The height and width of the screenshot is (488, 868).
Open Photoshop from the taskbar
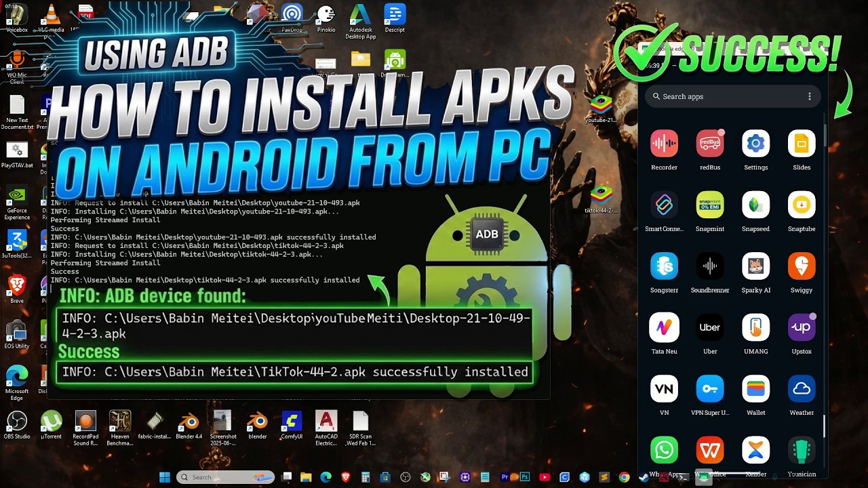[x=525, y=477]
